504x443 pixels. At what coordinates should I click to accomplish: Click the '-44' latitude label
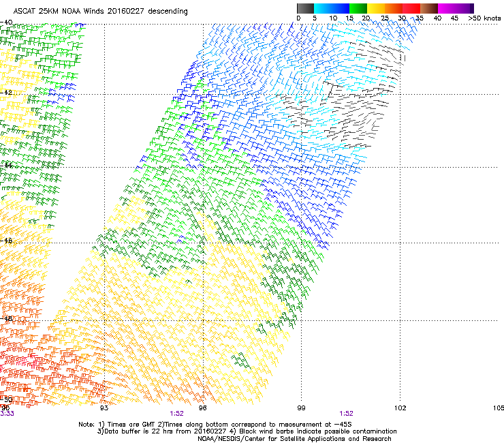6,166
